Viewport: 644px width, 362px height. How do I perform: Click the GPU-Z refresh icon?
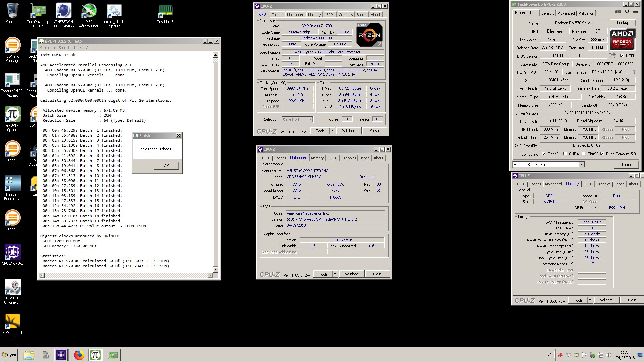tap(627, 11)
